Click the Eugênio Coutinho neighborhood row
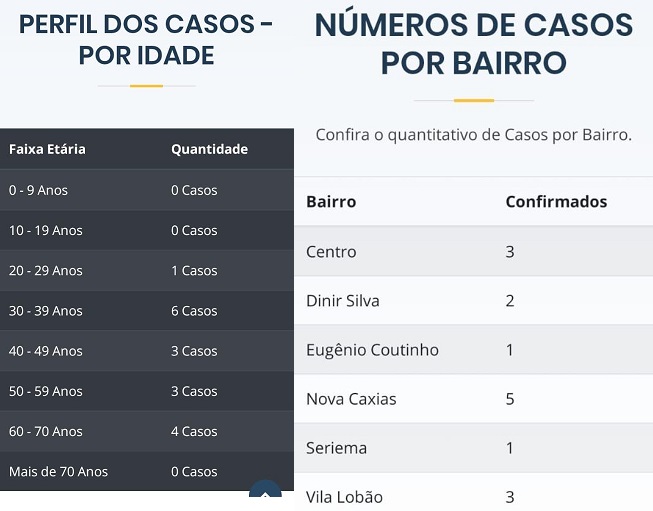Image resolution: width=653 pixels, height=511 pixels. [x=474, y=350]
